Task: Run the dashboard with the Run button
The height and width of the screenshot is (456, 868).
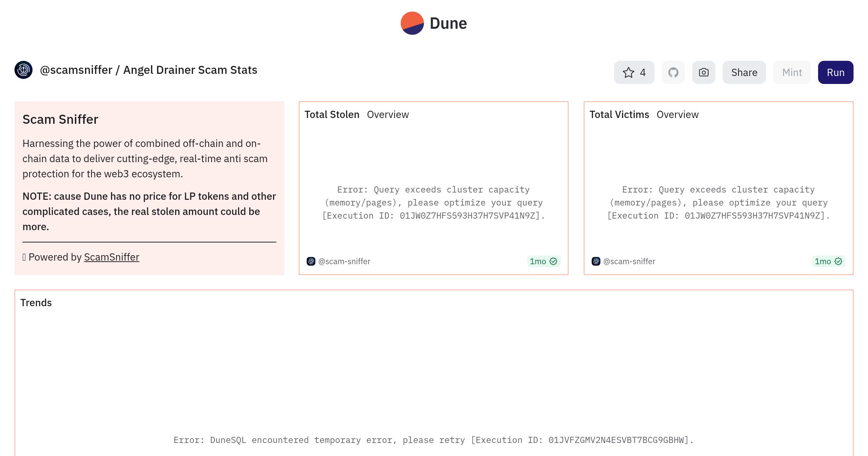Action: pyautogui.click(x=835, y=72)
